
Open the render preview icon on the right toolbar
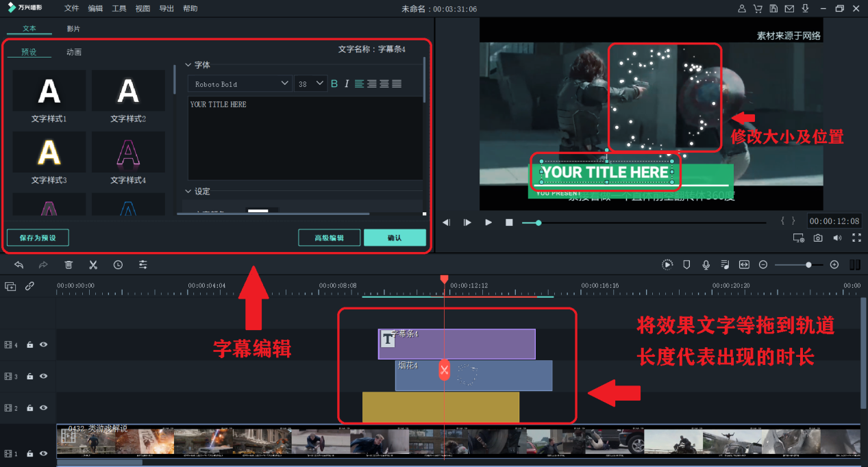pos(667,264)
